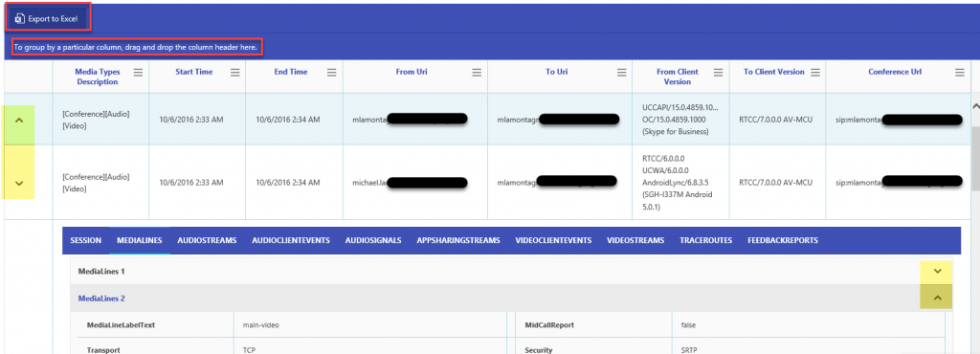Switch to the AUDIOSTREAMS tab
Viewport: 980px width, 354px height.
click(x=207, y=240)
